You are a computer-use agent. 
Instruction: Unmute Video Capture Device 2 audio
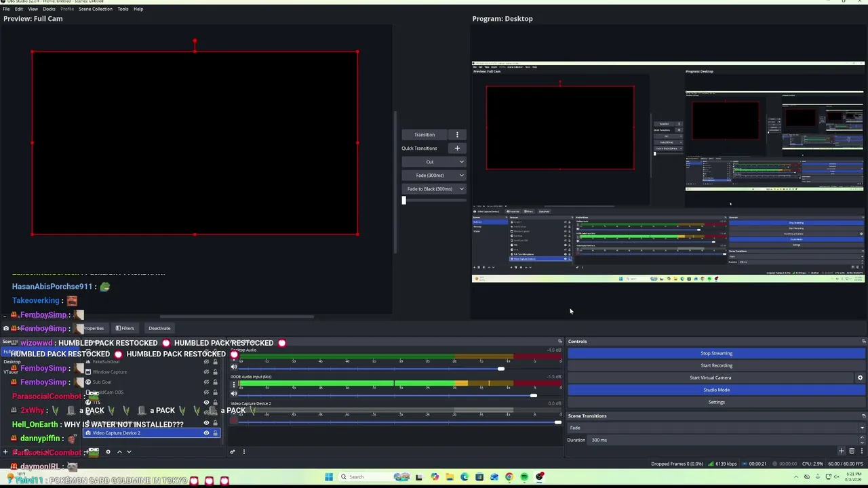coord(234,420)
